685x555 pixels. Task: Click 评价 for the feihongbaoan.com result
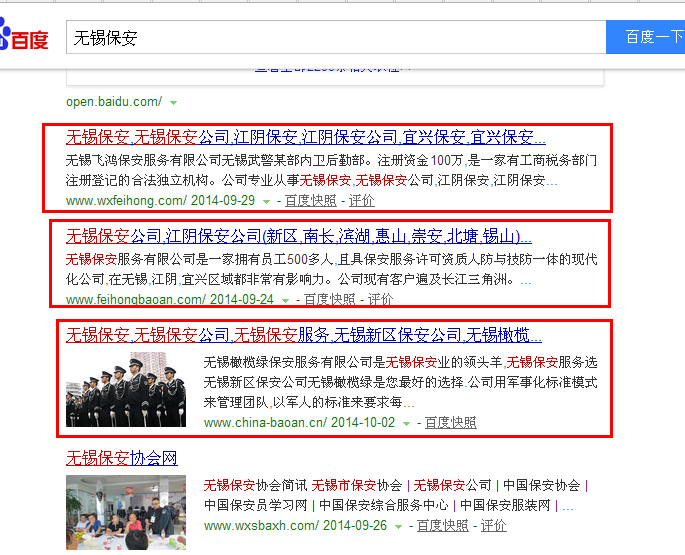click(x=380, y=299)
